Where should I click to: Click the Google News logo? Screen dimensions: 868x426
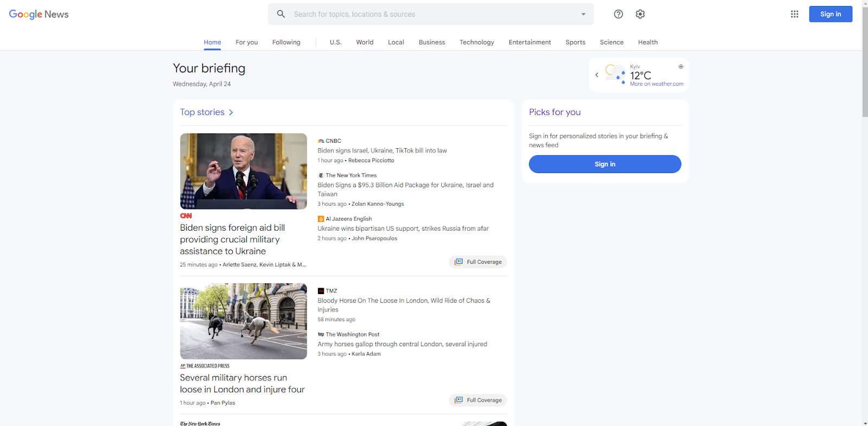39,14
